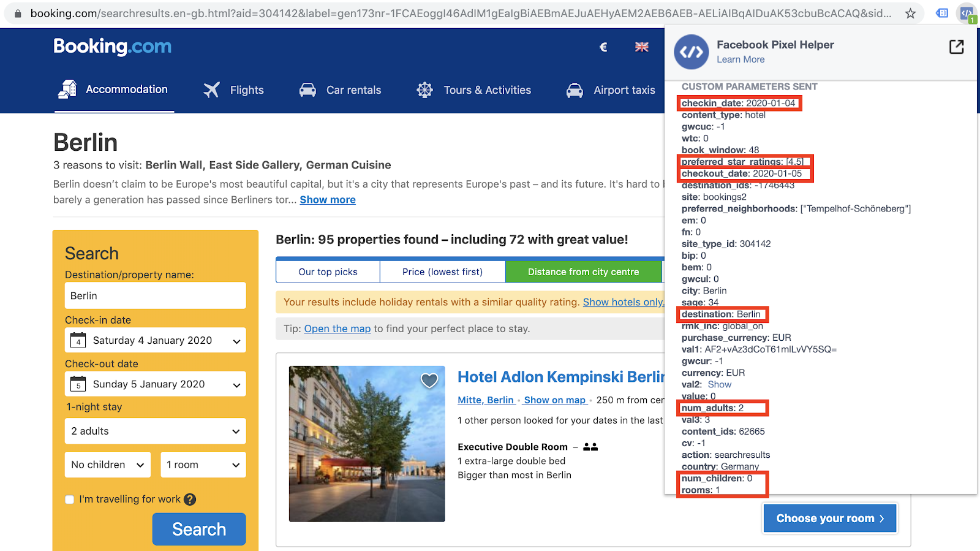Click the purchase_currency: EUR parameter
Image resolution: width=980 pixels, height=551 pixels.
[x=736, y=338]
